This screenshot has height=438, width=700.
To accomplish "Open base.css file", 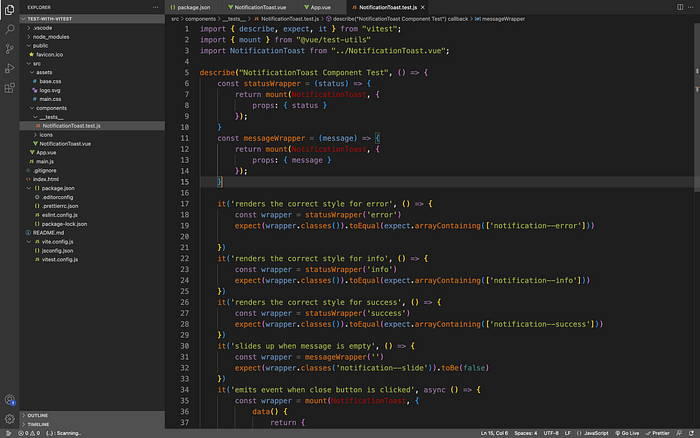I will pyautogui.click(x=92, y=81).
